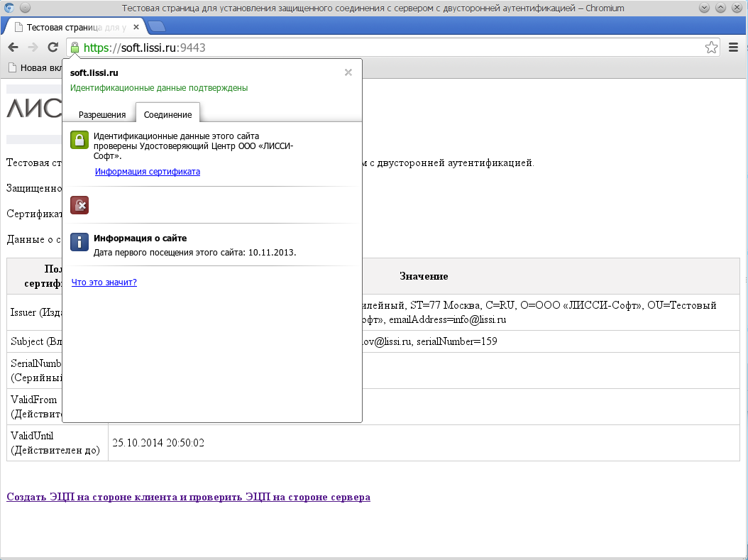
Task: Switch to the Разрешения tab
Action: (x=102, y=114)
